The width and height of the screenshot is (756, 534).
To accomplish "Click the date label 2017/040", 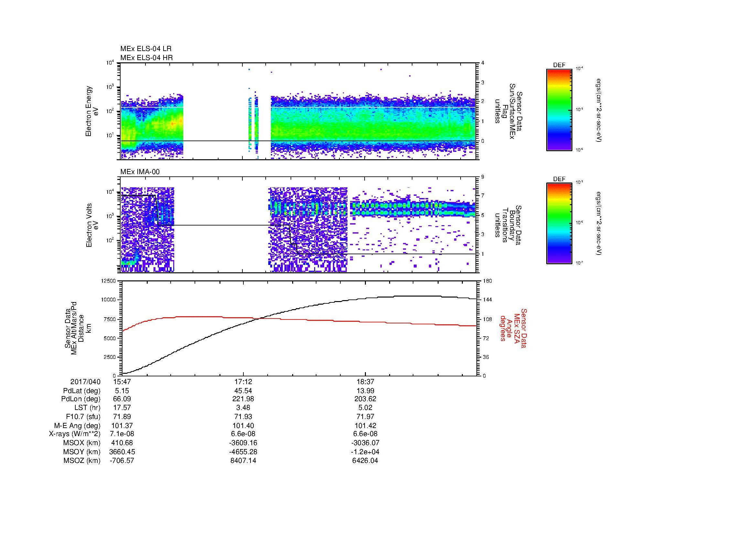I will [85, 382].
